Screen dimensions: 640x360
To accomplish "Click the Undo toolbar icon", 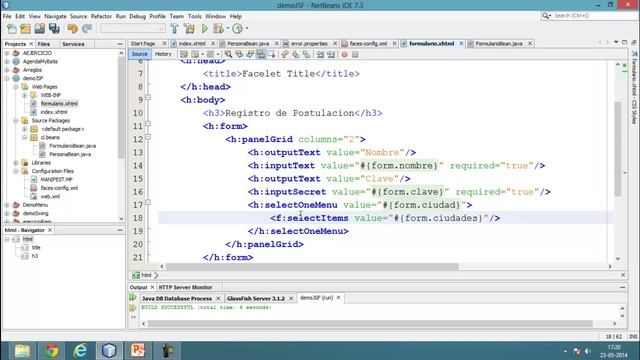I will (73, 29).
